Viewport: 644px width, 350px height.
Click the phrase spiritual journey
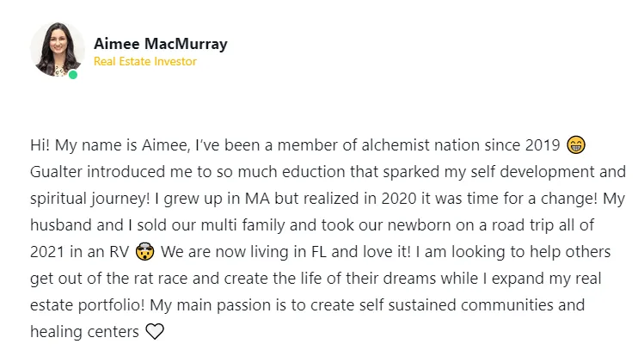coord(88,199)
